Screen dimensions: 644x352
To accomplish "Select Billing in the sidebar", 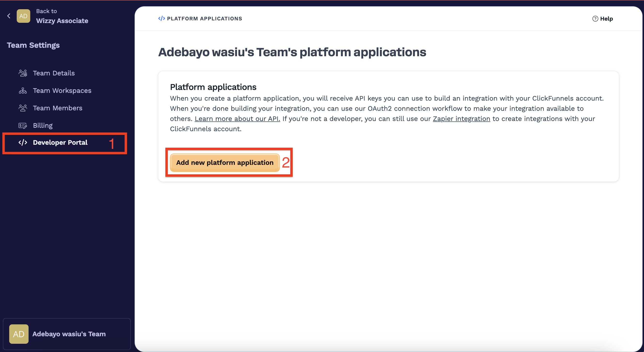I will 43,125.
